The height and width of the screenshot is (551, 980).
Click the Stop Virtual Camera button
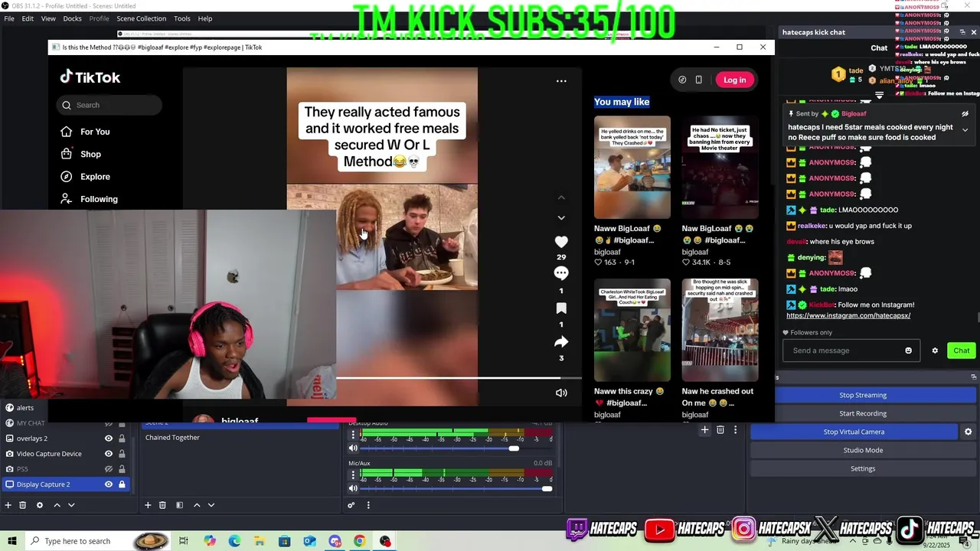pos(854,432)
